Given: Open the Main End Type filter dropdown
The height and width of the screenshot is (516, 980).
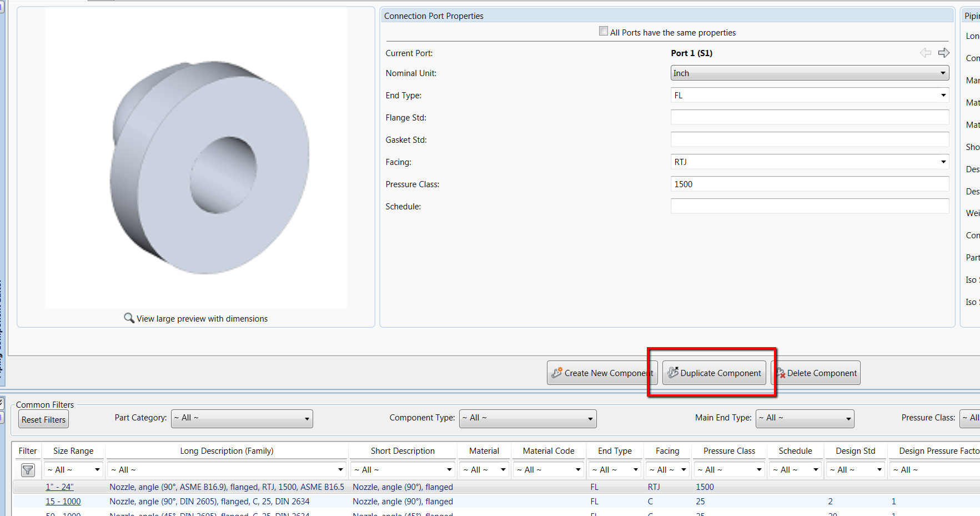Looking at the screenshot, I should pos(805,418).
